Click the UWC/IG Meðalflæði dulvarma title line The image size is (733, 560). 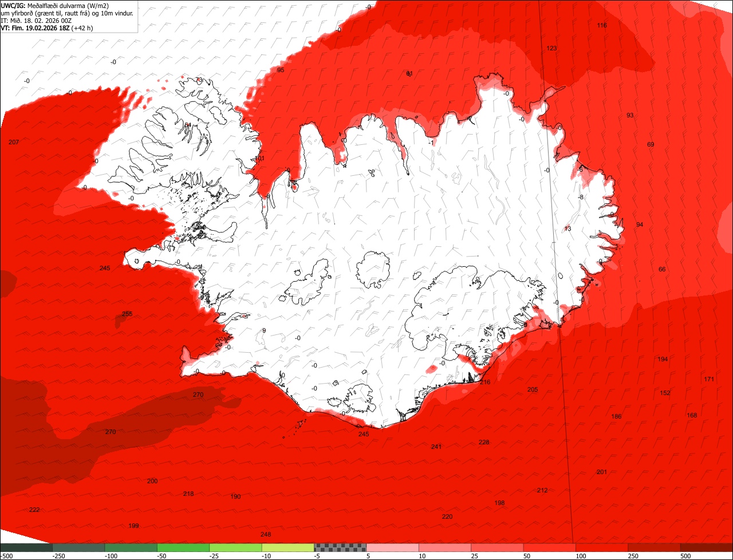pyautogui.click(x=55, y=5)
